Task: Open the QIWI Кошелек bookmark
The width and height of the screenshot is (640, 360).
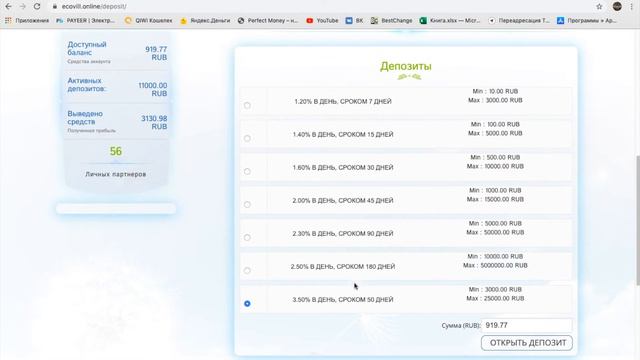Action: 149,20
